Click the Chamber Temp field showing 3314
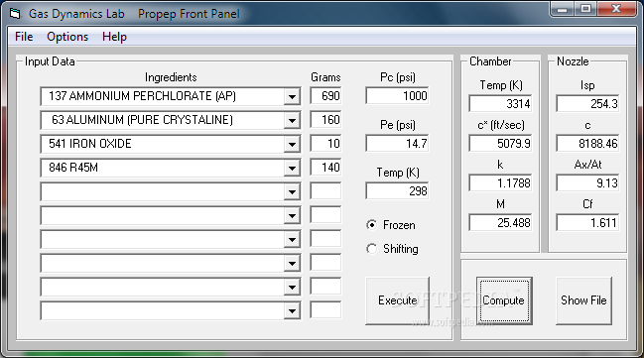The image size is (644, 358). click(500, 104)
